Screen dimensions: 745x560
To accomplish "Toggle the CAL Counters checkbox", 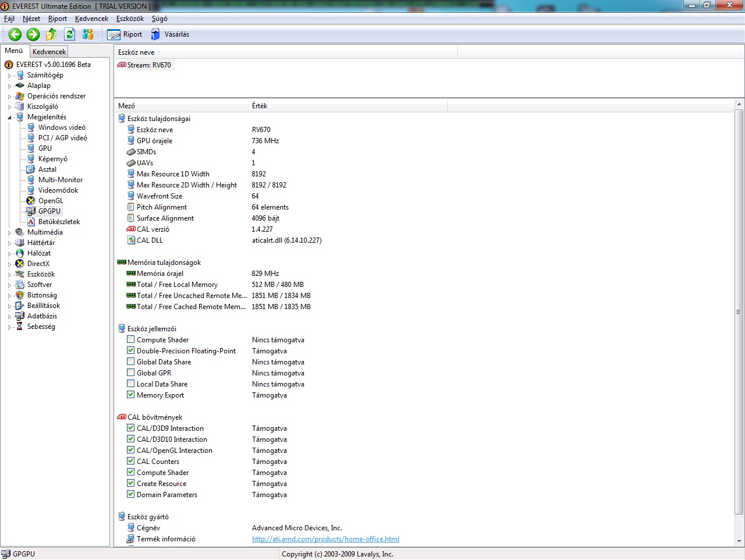I will 131,461.
